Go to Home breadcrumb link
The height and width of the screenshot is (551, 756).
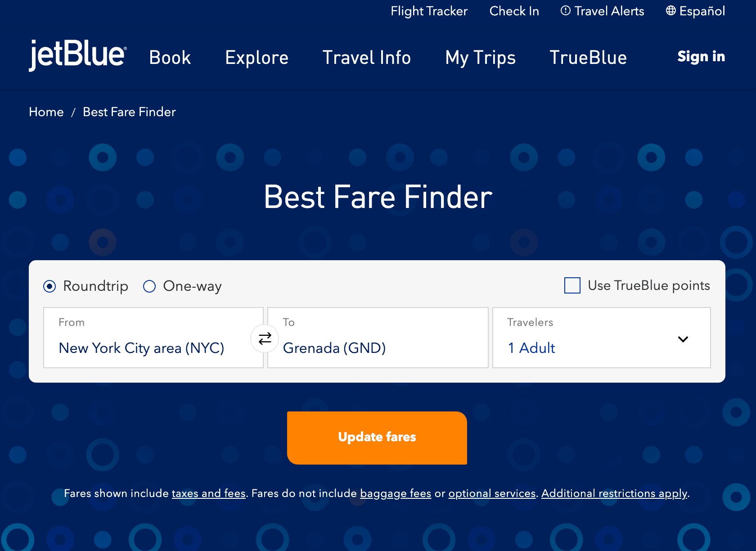(x=46, y=112)
